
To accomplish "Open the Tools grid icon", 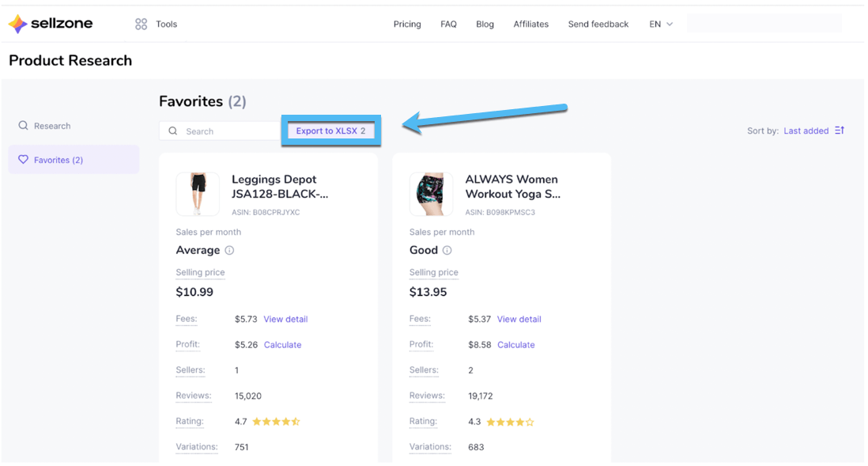I will tap(142, 25).
